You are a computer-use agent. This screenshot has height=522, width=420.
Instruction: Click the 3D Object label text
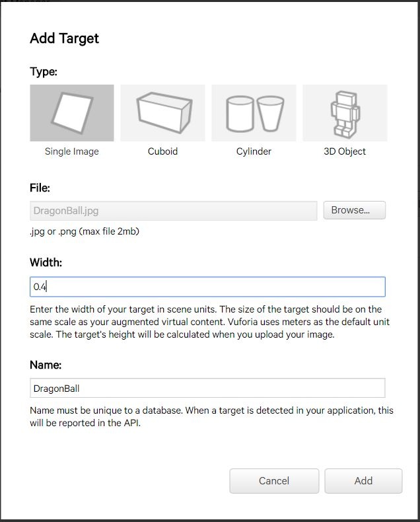(345, 151)
